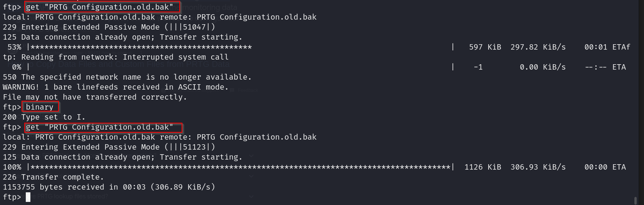Click the "Interrupted system call" message
The width and height of the screenshot is (644, 205).
176,57
